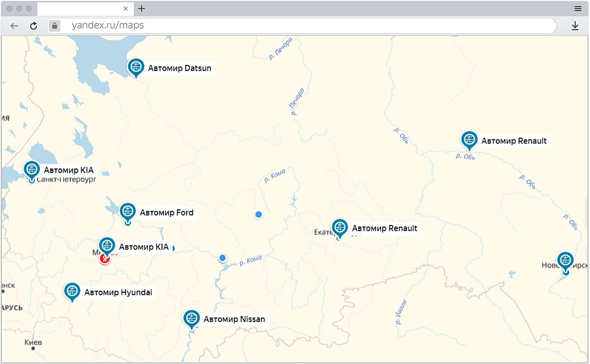Click the Автомир Datsun label text
The height and width of the screenshot is (364, 590).
180,68
